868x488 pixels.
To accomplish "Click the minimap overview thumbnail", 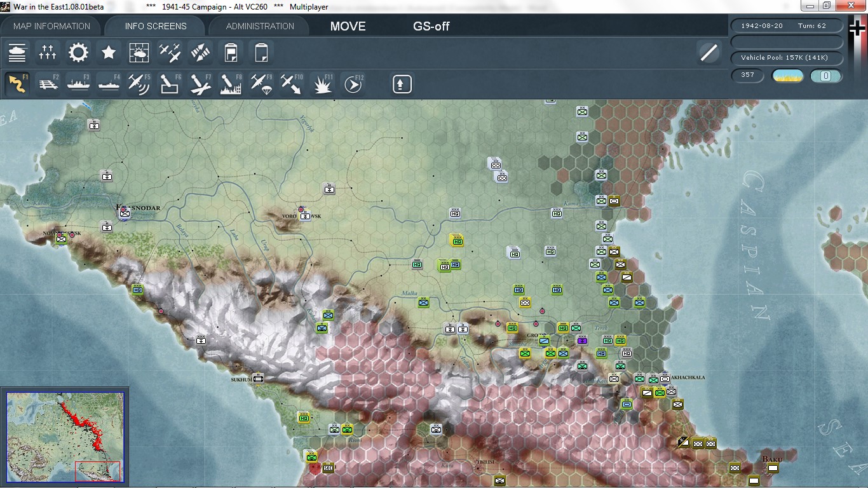I will click(x=65, y=437).
